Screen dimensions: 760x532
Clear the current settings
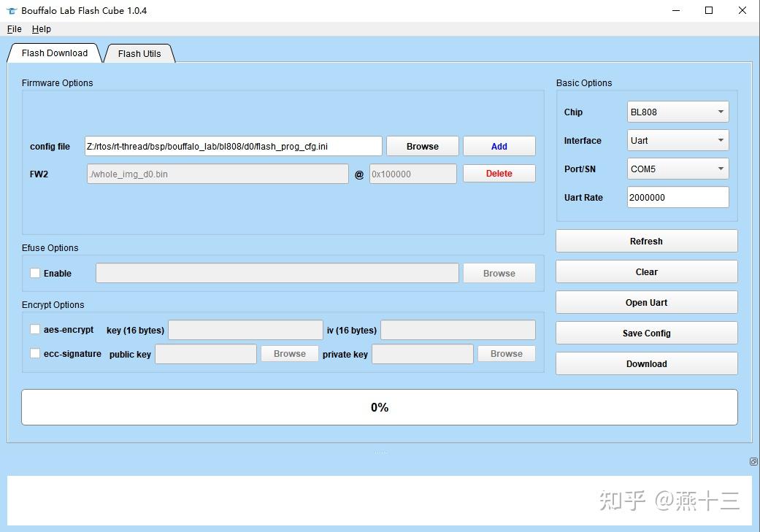[645, 271]
